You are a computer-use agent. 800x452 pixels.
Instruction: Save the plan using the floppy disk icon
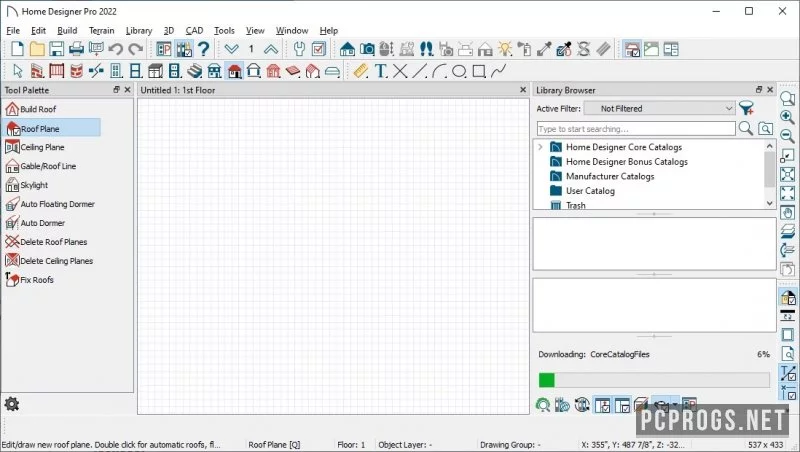pyautogui.click(x=56, y=49)
